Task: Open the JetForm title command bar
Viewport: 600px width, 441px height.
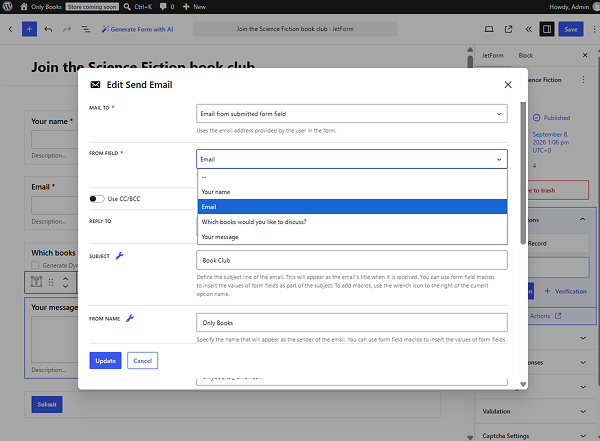Action: pos(295,29)
